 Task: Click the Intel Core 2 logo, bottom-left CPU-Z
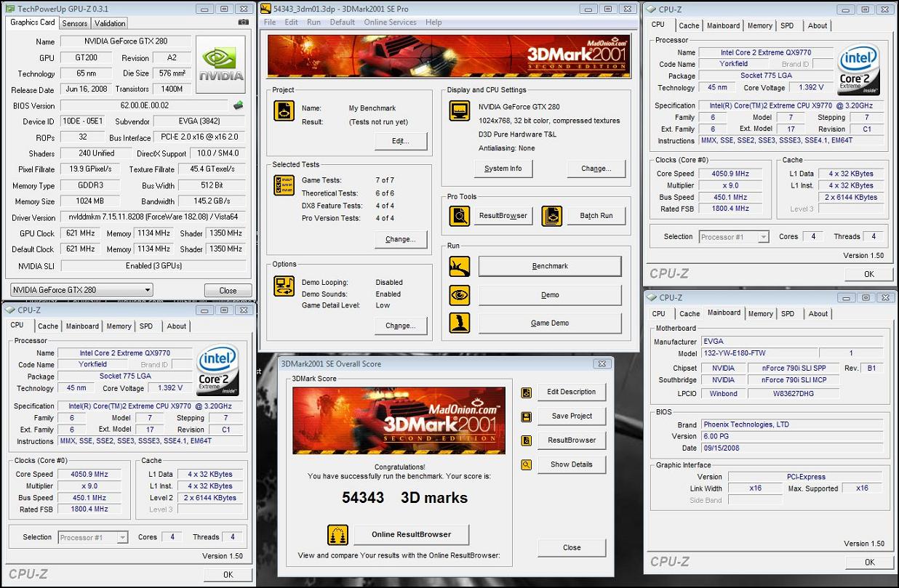tap(219, 370)
